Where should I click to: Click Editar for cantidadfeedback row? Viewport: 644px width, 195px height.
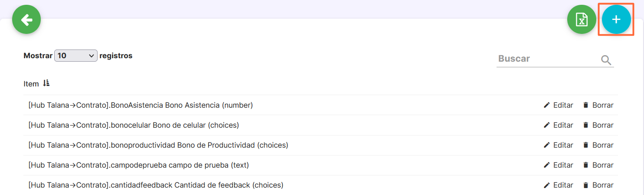pyautogui.click(x=563, y=185)
